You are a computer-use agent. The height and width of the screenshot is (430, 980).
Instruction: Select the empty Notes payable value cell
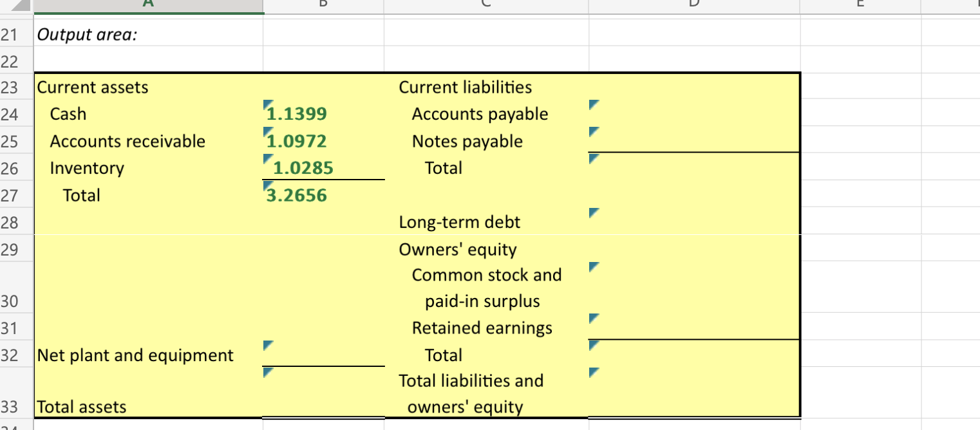coord(694,140)
